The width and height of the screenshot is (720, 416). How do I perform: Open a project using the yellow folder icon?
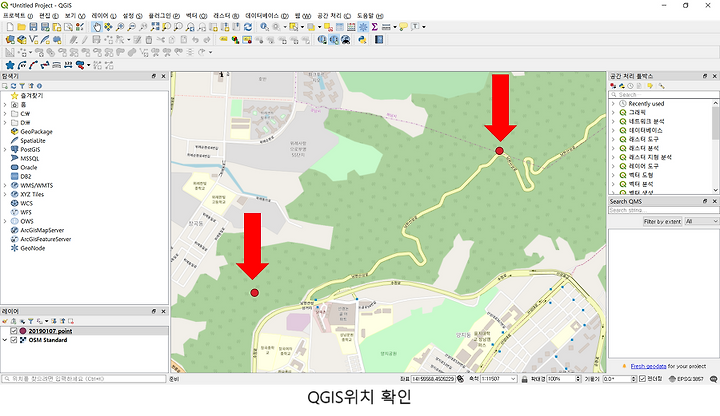click(x=21, y=27)
